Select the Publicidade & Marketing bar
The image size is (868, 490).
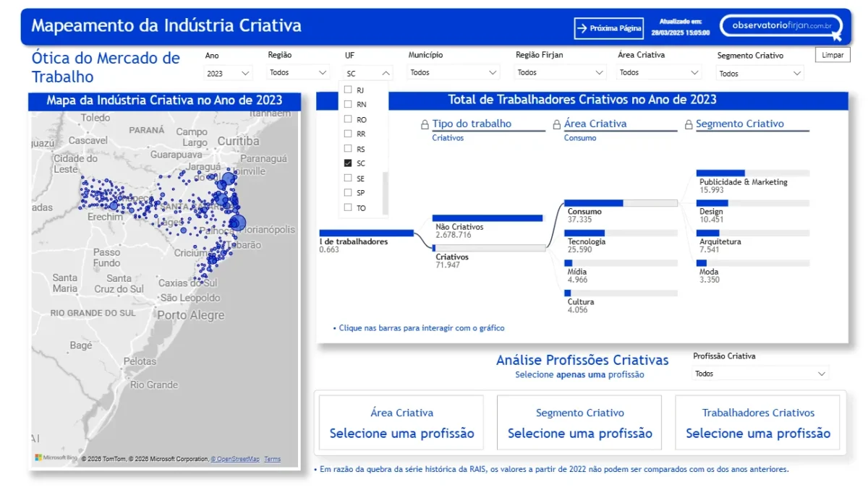point(753,173)
